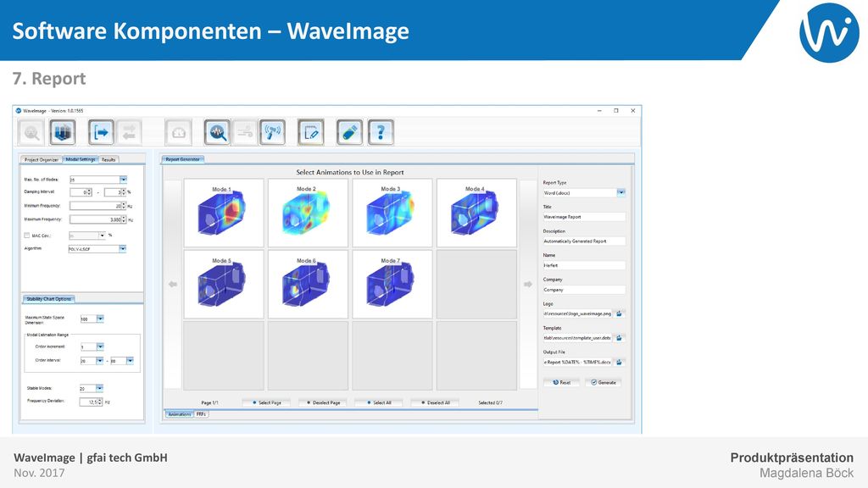Browse for the Logo file
This screenshot has height=488, width=868.
(x=620, y=313)
